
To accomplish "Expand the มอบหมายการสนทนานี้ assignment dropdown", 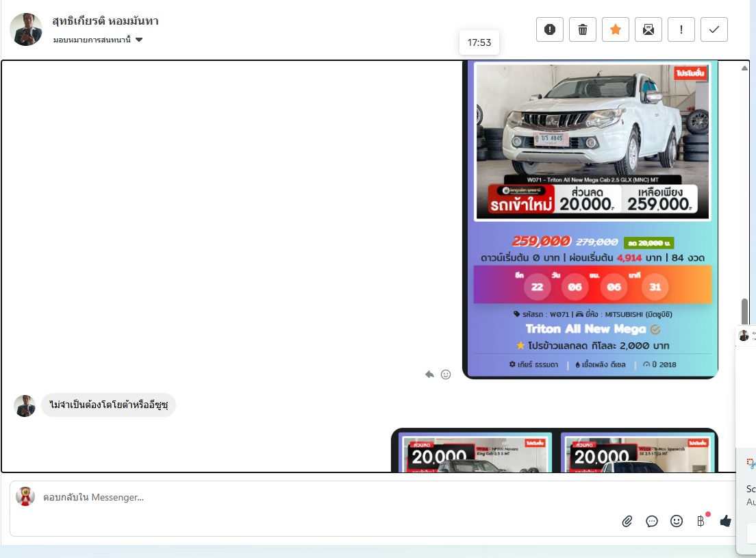I will tap(98, 40).
